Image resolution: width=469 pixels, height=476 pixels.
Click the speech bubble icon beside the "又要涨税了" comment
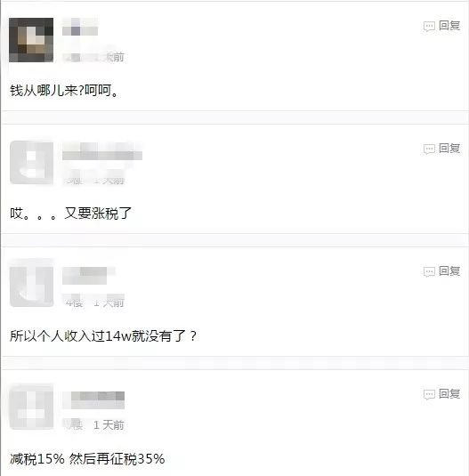(x=429, y=149)
